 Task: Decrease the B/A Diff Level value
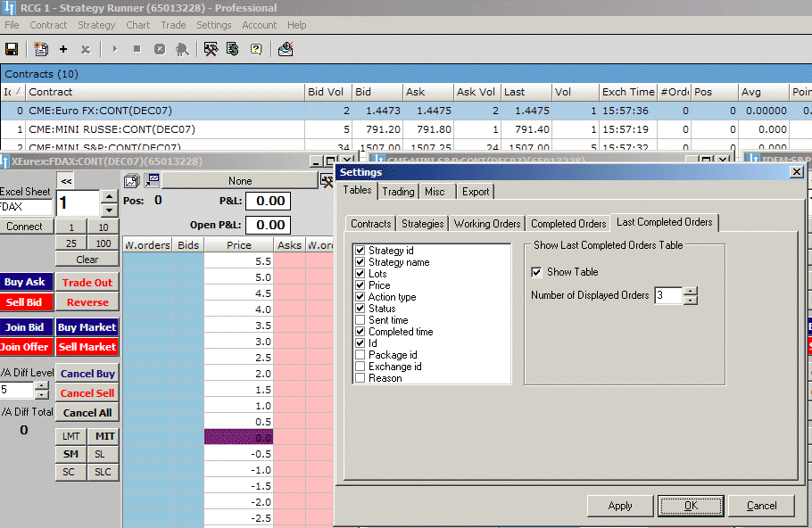click(42, 394)
